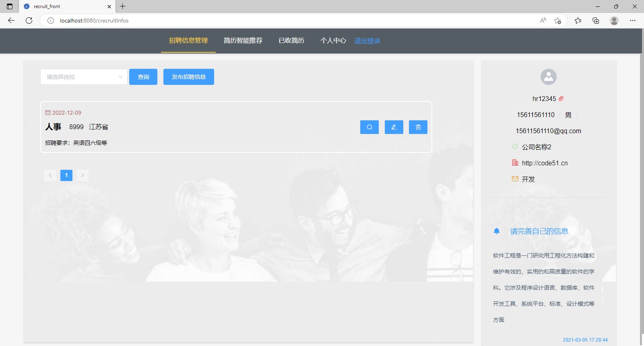
Task: Click the 开发 department text
Action: pos(528,179)
